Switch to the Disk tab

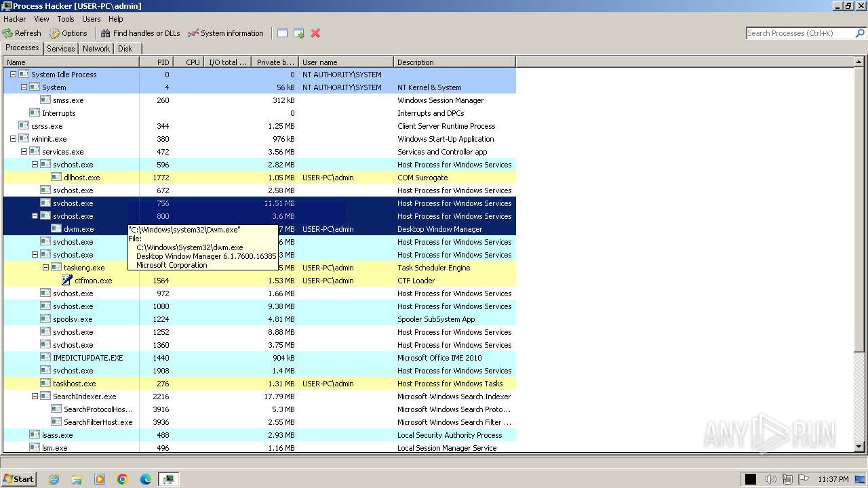coord(125,49)
